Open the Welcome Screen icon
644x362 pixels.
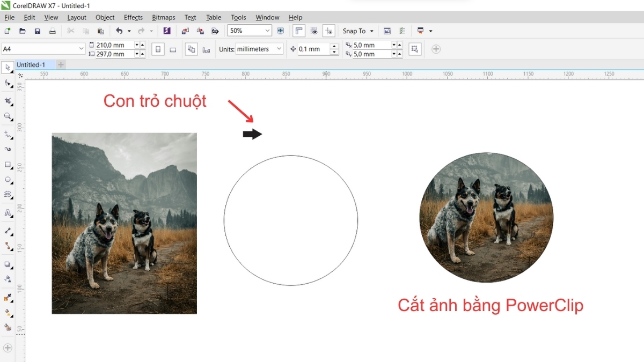(x=387, y=31)
